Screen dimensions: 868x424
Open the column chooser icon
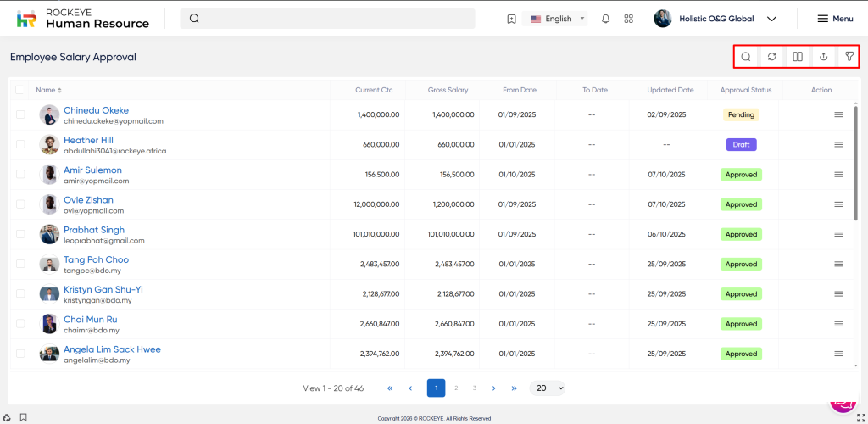pos(798,57)
